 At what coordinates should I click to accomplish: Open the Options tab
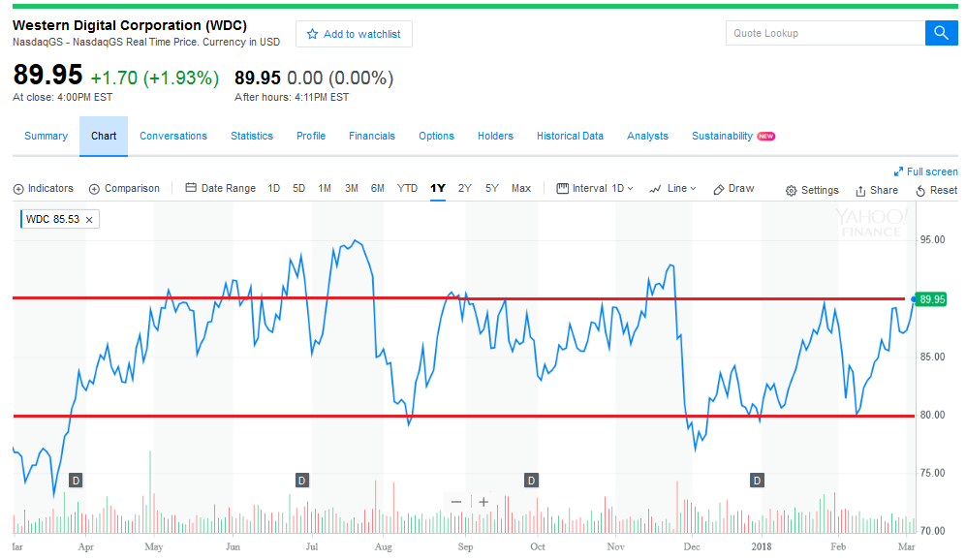[x=436, y=137]
